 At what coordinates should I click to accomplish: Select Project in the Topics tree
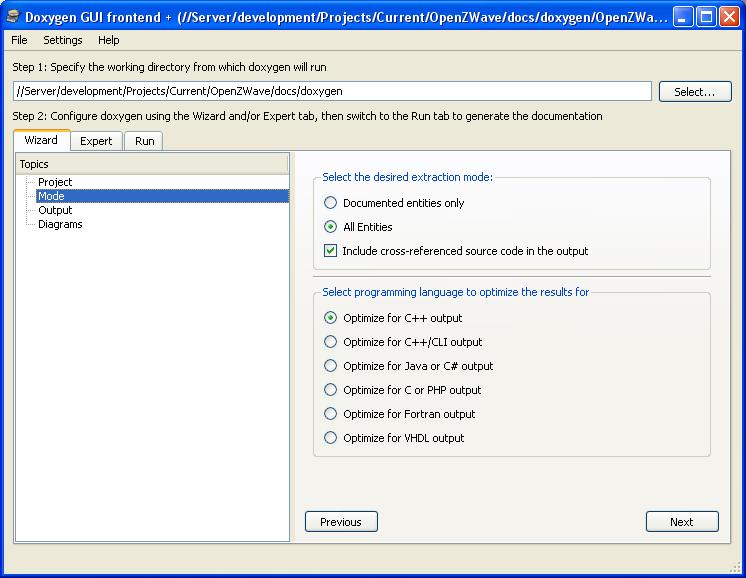pos(55,182)
